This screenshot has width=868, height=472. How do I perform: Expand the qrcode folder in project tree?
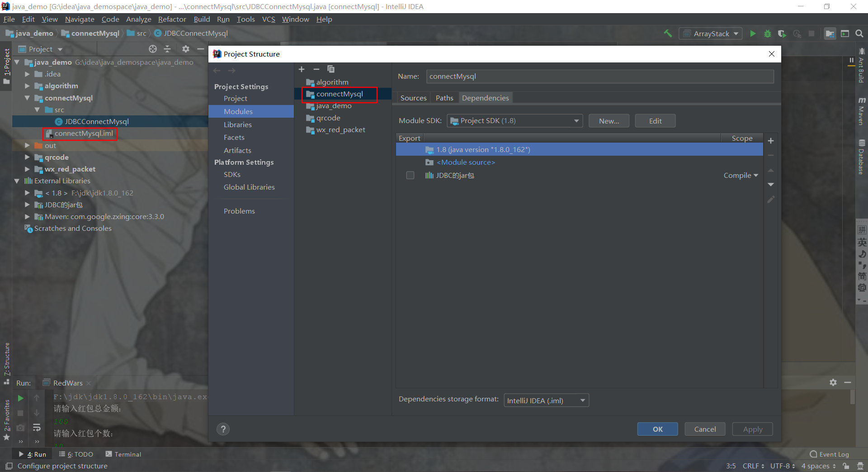coord(27,157)
